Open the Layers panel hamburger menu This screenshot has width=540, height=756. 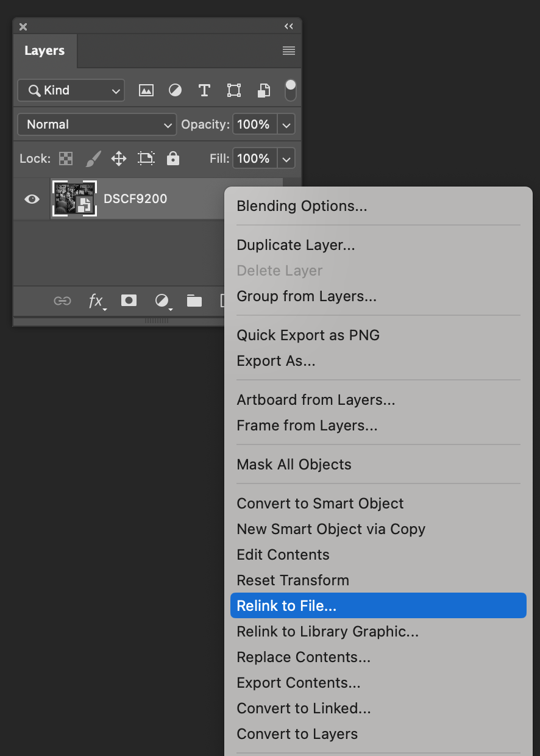tap(289, 51)
